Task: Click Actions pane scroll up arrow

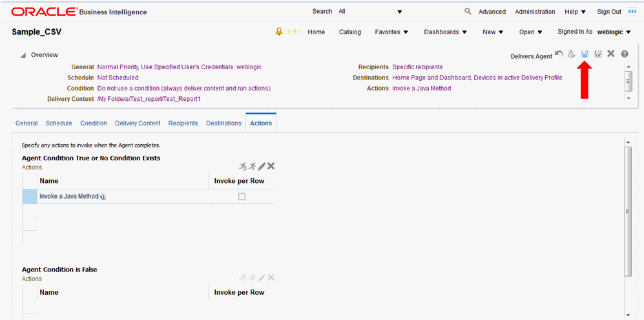Action: tap(628, 142)
